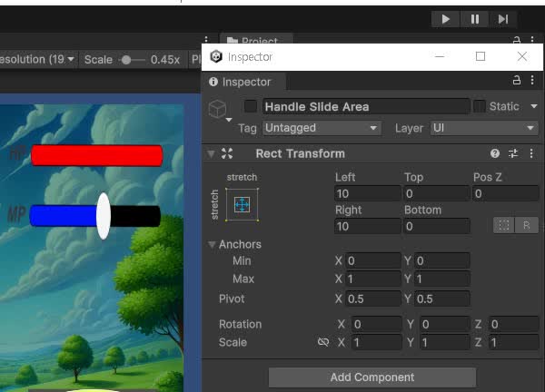Lock the Inspector with the padlock icon
This screenshot has width=545, height=392.
click(517, 81)
